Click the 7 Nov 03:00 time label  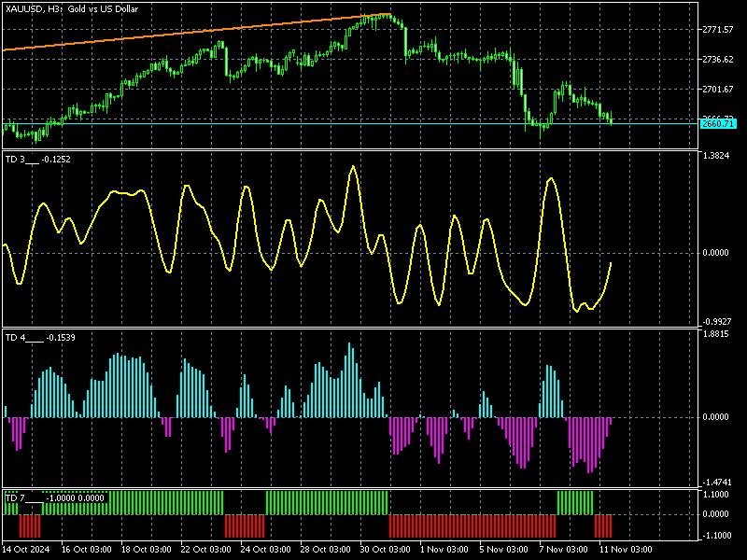point(564,549)
